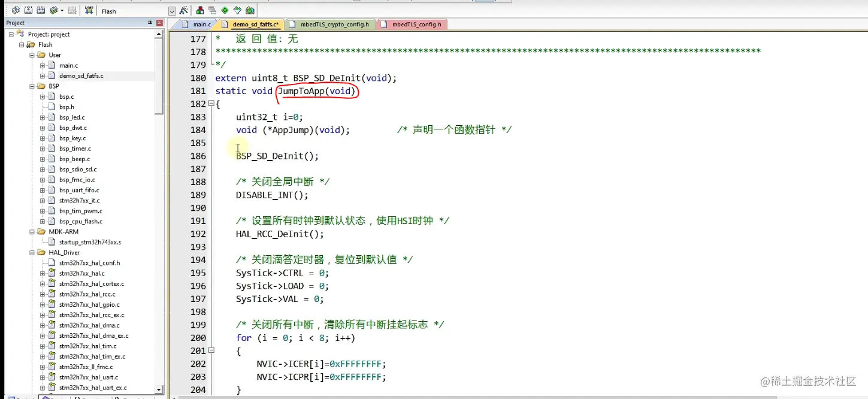The width and height of the screenshot is (868, 399).
Task: Click the stm32h7xx_hal_rcc.c file icon
Action: pyautogui.click(x=52, y=294)
